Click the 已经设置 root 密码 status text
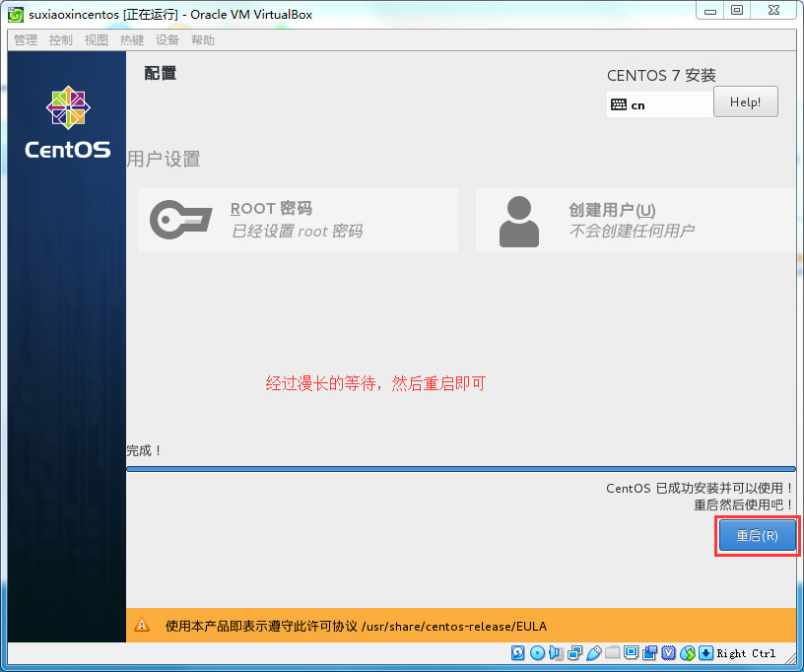Image resolution: width=804 pixels, height=672 pixels. click(297, 232)
